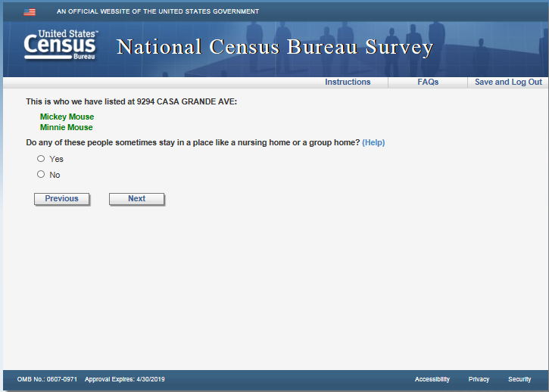Click the United States Census Bureau logo

pyautogui.click(x=61, y=45)
